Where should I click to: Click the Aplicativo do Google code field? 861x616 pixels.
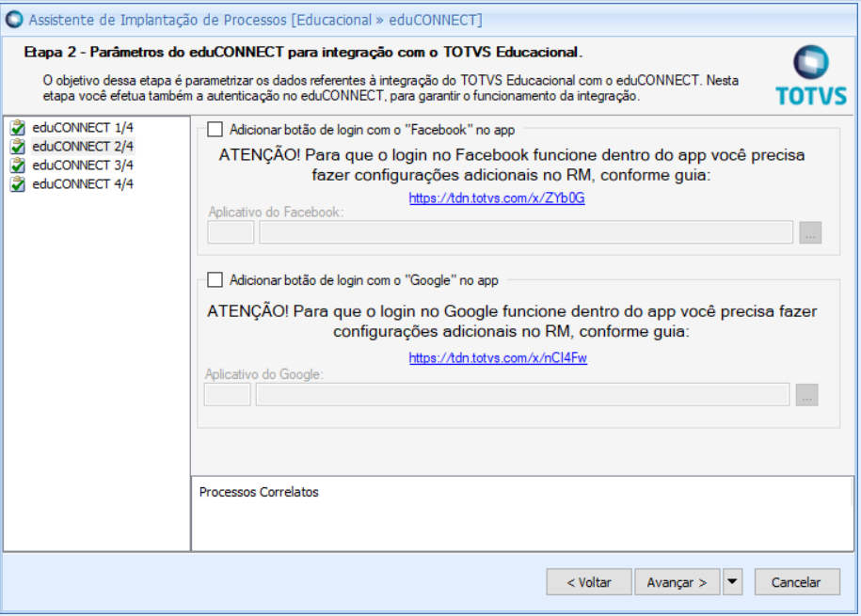[228, 395]
